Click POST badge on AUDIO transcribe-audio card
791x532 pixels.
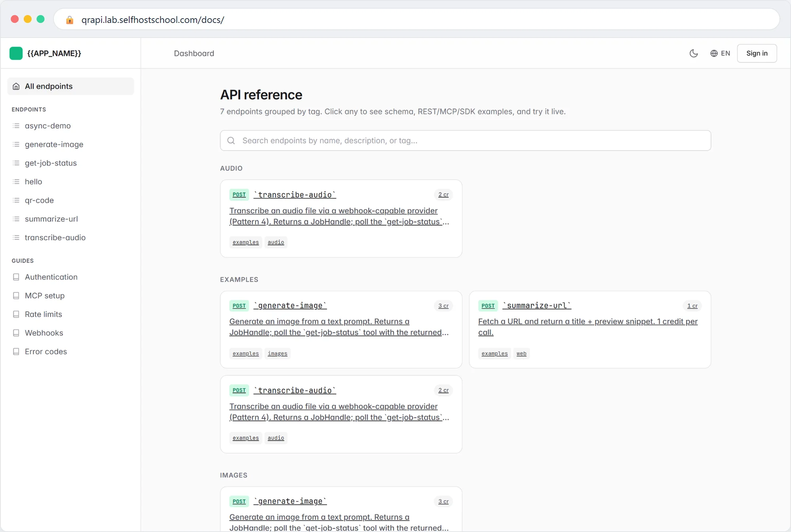(x=239, y=194)
